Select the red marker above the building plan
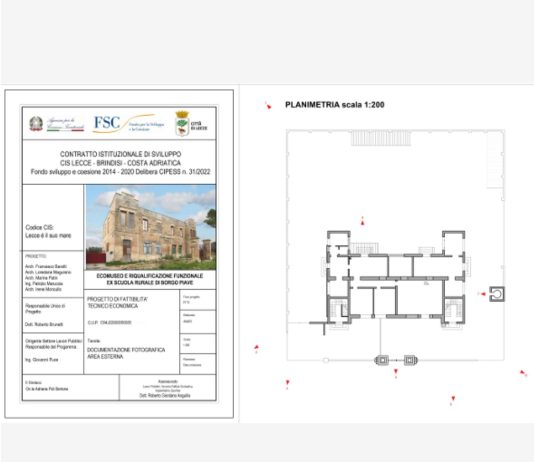The image size is (534, 462). (363, 222)
